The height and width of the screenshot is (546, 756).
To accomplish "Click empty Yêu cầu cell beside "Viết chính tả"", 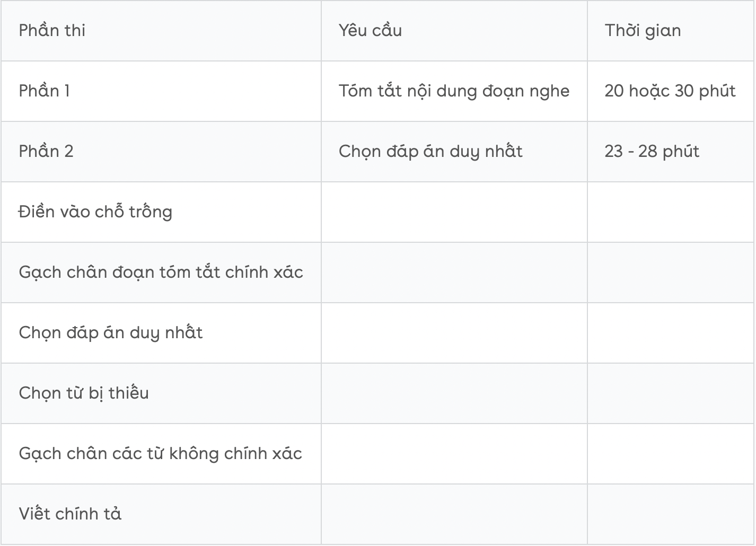I will click(x=454, y=514).
